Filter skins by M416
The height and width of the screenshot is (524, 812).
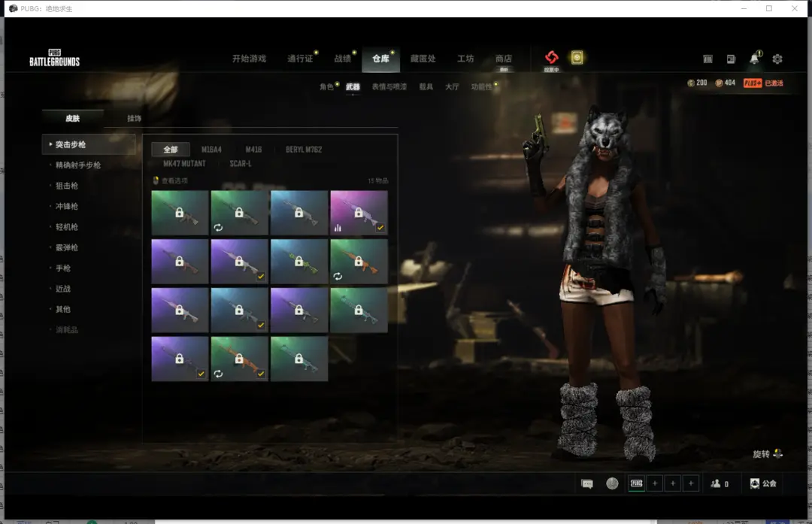tap(253, 150)
